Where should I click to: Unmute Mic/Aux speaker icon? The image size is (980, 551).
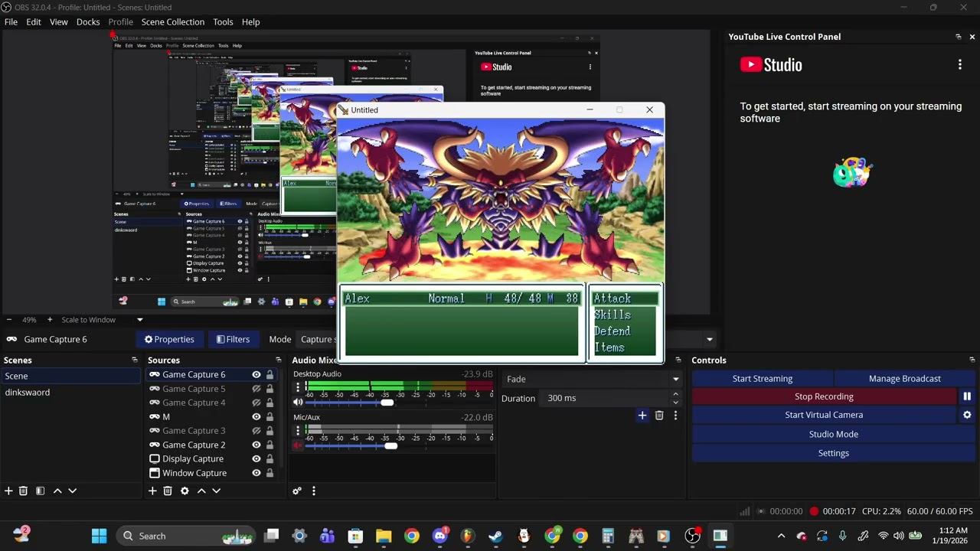click(x=298, y=445)
